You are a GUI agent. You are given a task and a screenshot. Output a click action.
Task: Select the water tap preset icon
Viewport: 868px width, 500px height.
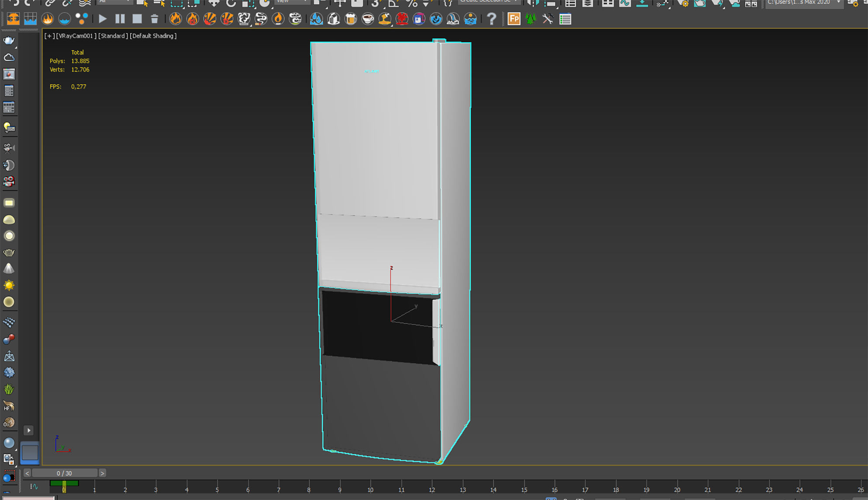316,19
